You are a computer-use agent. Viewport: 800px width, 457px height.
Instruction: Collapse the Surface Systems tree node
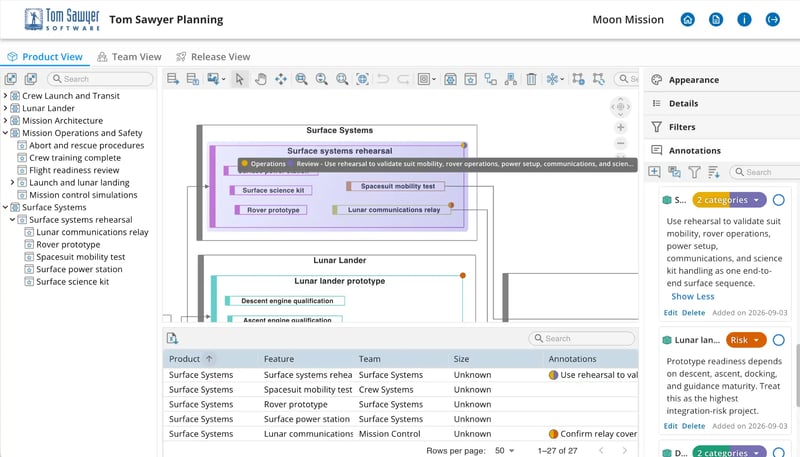[6, 207]
